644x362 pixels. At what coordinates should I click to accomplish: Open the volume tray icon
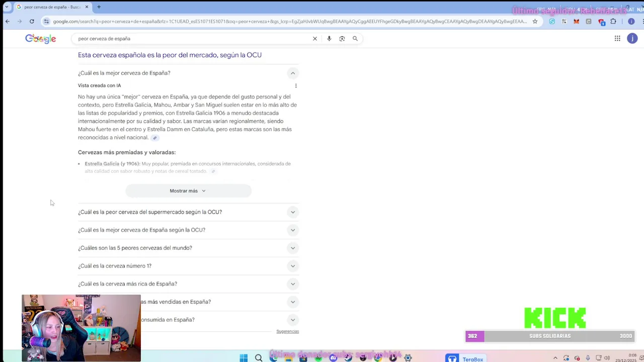point(607,358)
